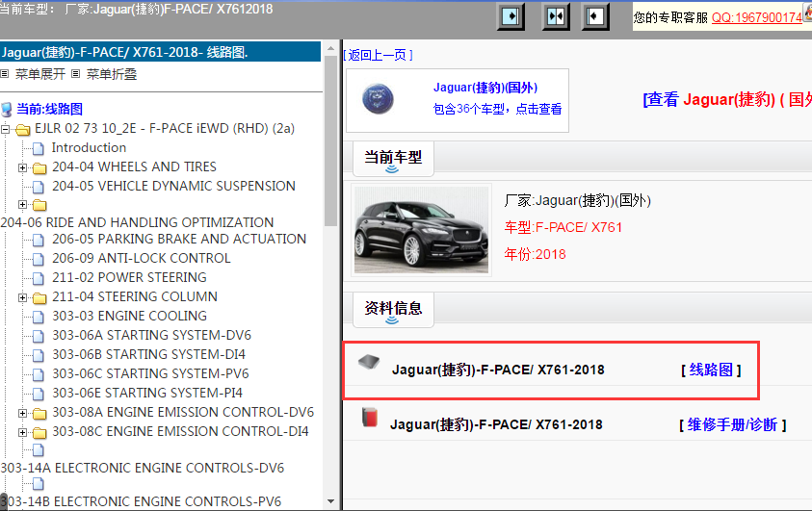Open 206-09 ANTI-LOCK CONTROL
Image resolution: width=812 pixels, height=511 pixels.
[141, 258]
